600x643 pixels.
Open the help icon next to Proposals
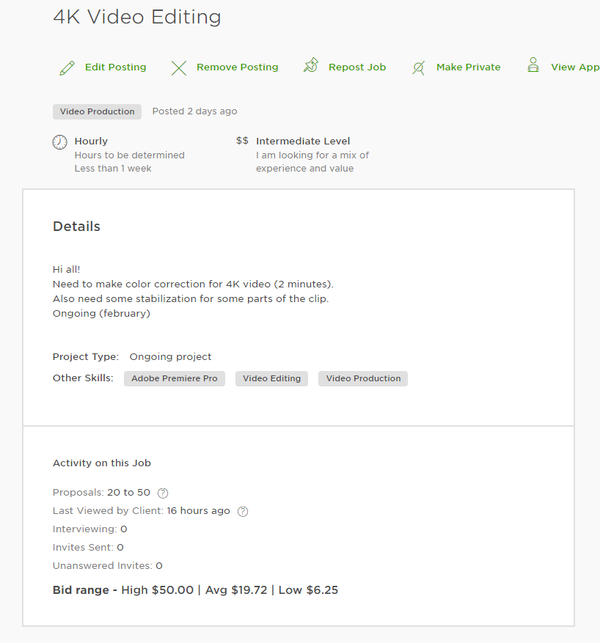tap(163, 493)
